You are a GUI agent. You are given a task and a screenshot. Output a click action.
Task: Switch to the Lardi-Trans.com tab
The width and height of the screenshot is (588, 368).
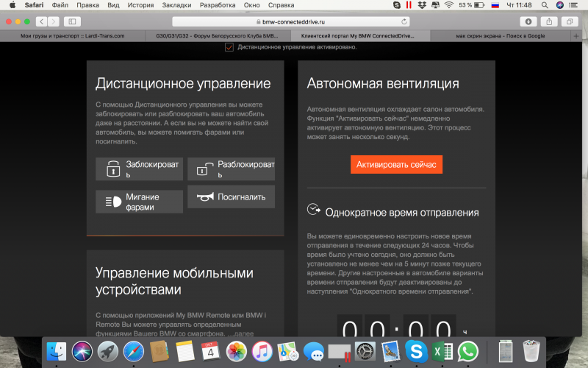[x=72, y=36]
